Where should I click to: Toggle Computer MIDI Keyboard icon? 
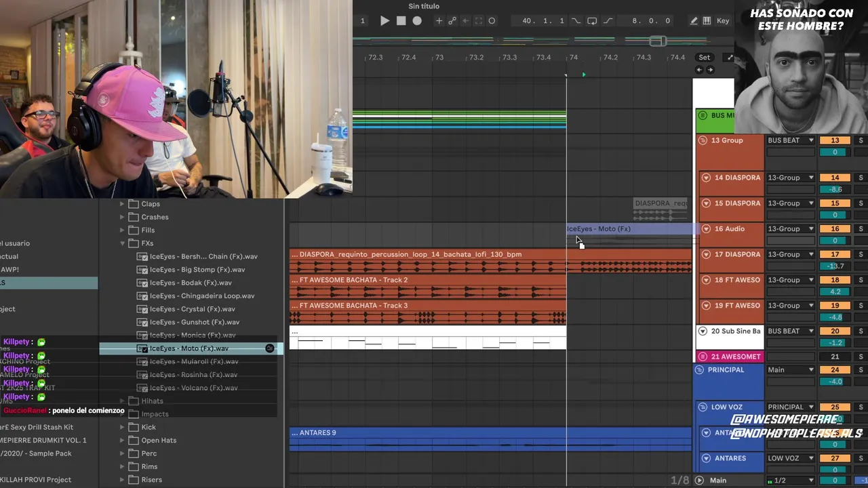[707, 21]
